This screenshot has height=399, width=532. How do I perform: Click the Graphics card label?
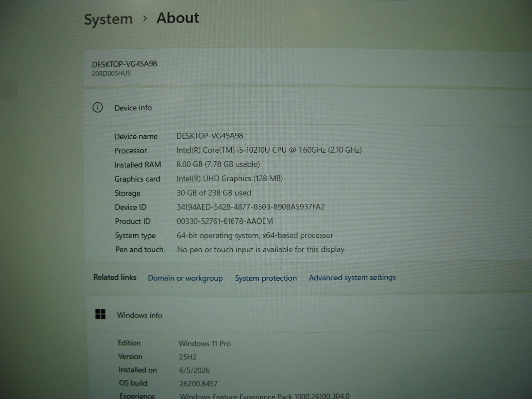coord(137,179)
